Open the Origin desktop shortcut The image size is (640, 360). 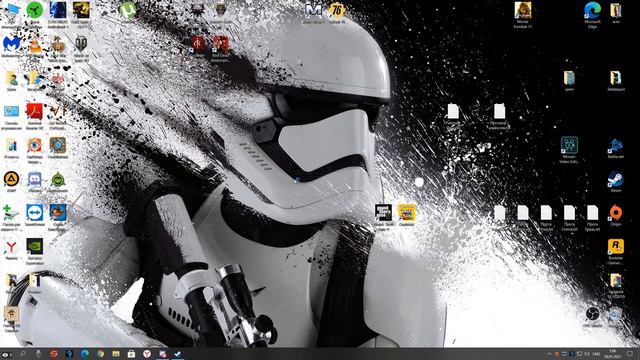pos(616,213)
